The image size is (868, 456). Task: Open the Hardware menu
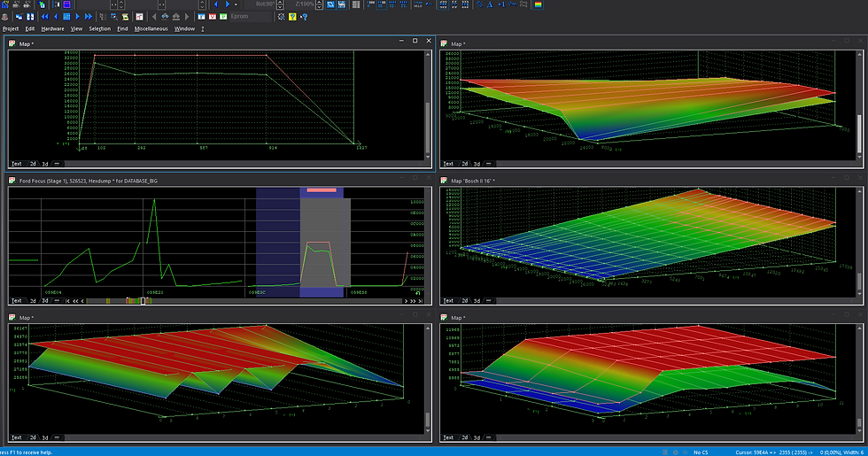[x=52, y=28]
